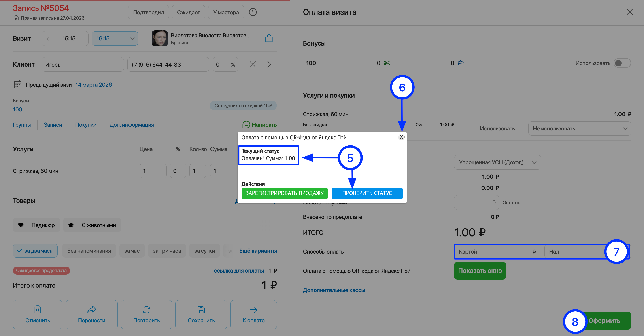Select the за час reminder

pos(132,251)
